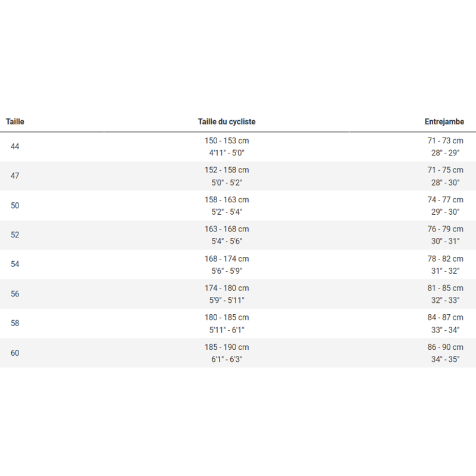Click the 174 - 180 cm rider height
This screenshot has width=476, height=476.
tap(227, 288)
